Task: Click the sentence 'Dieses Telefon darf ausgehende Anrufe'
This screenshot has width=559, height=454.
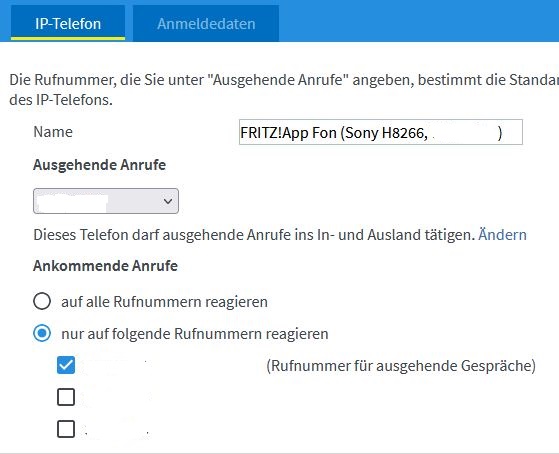Action: (x=255, y=235)
